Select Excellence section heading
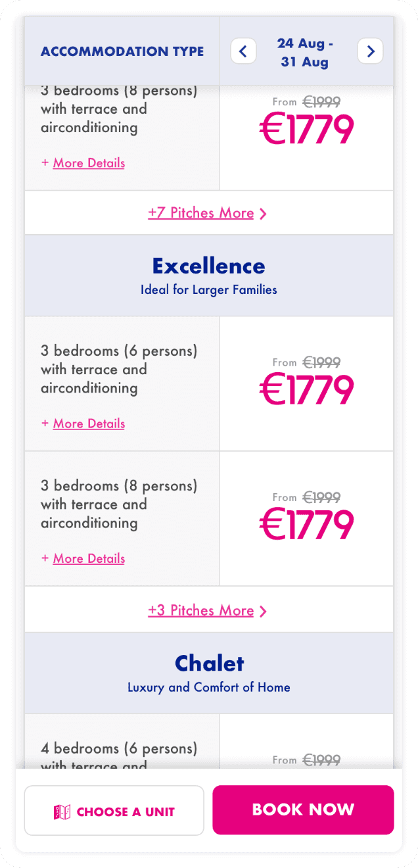Image resolution: width=418 pixels, height=868 pixels. (209, 266)
